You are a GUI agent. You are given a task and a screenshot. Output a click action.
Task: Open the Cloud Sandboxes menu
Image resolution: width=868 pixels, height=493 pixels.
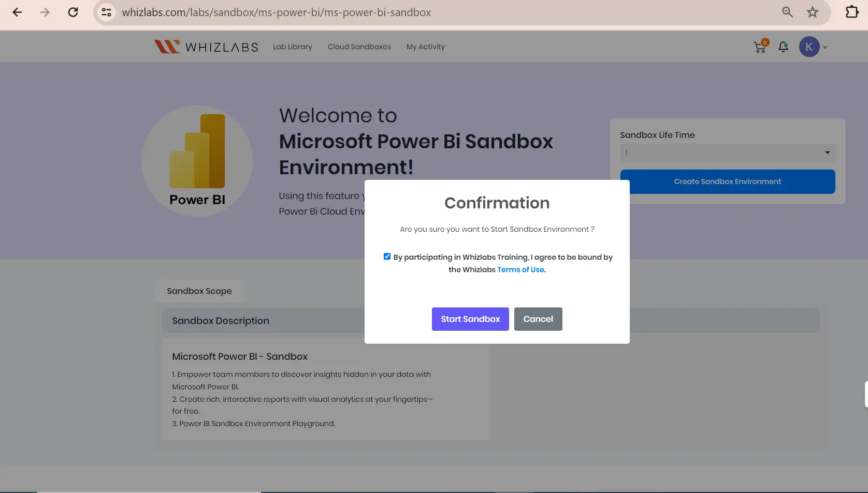click(359, 47)
